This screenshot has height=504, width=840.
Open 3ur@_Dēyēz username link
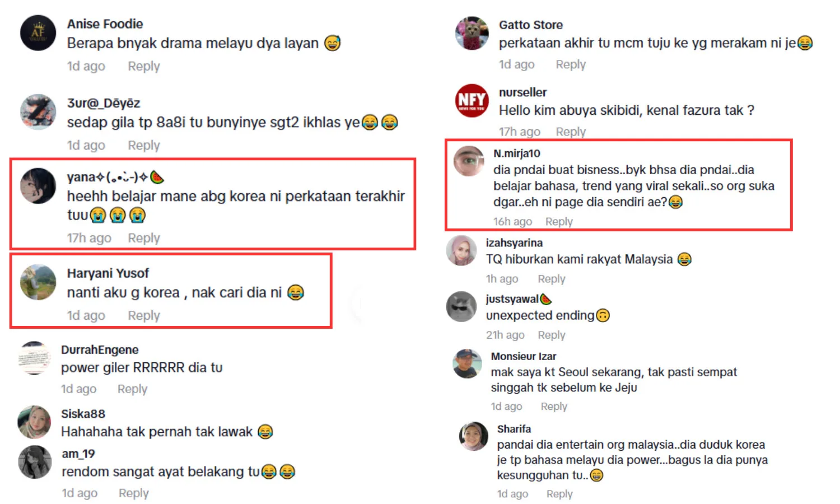[104, 103]
